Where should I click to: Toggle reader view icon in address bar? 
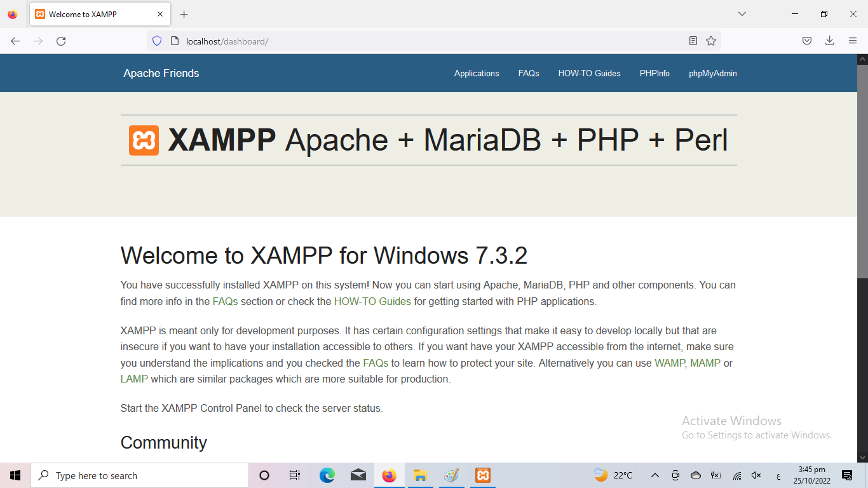(693, 41)
